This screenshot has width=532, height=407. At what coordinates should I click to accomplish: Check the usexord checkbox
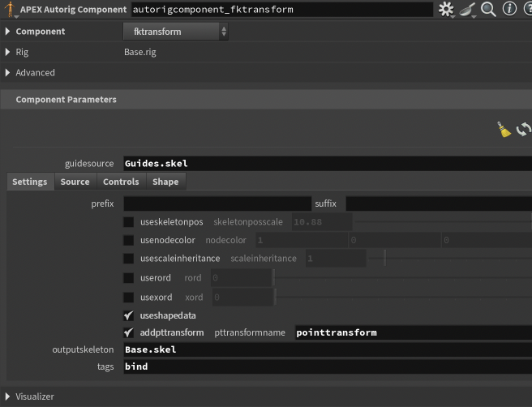point(129,298)
